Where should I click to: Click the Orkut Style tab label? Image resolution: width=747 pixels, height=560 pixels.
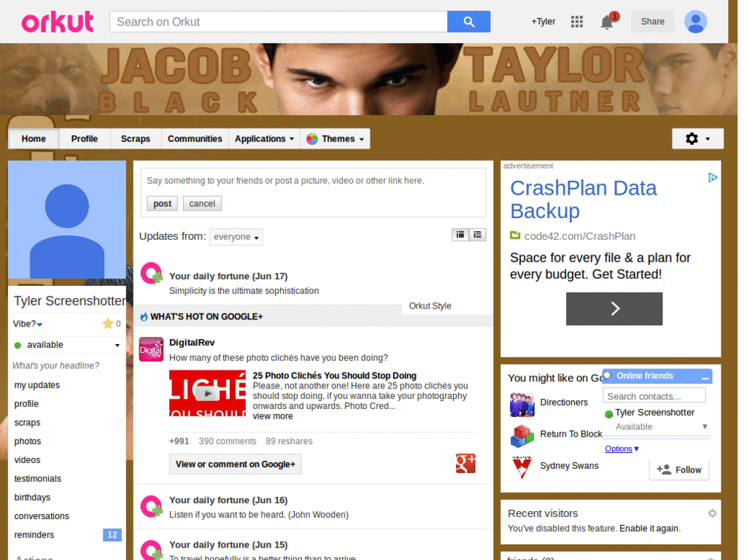[x=430, y=306]
